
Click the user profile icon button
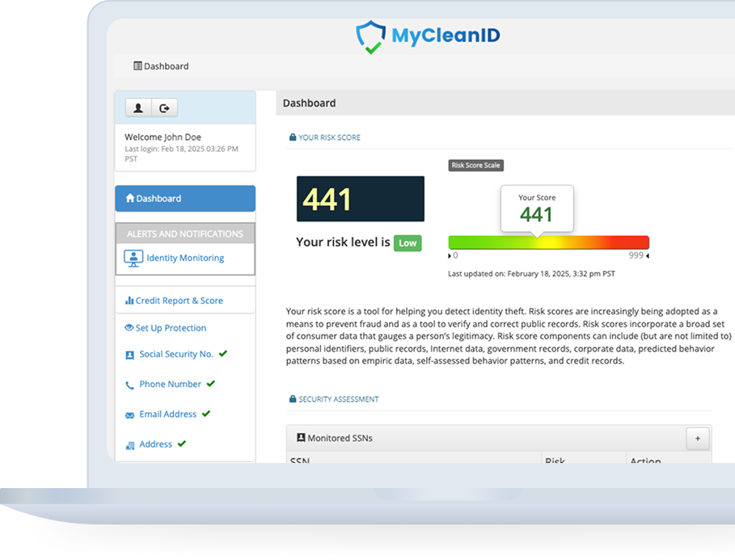(138, 107)
